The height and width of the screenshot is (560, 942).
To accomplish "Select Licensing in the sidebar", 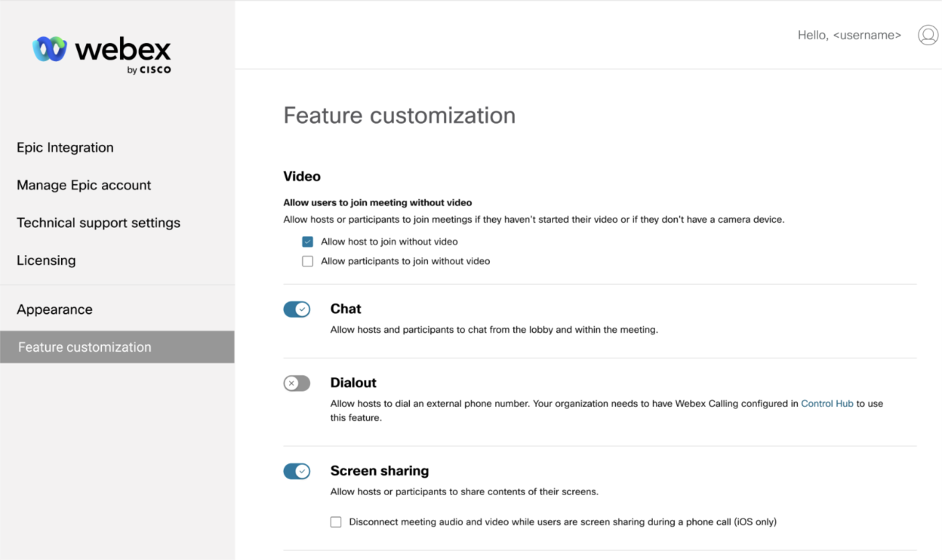I will pos(46,261).
